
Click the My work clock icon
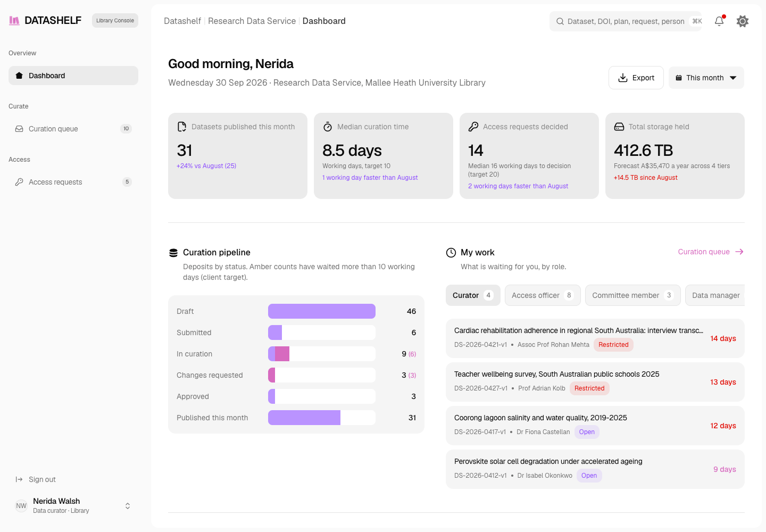[x=451, y=253]
